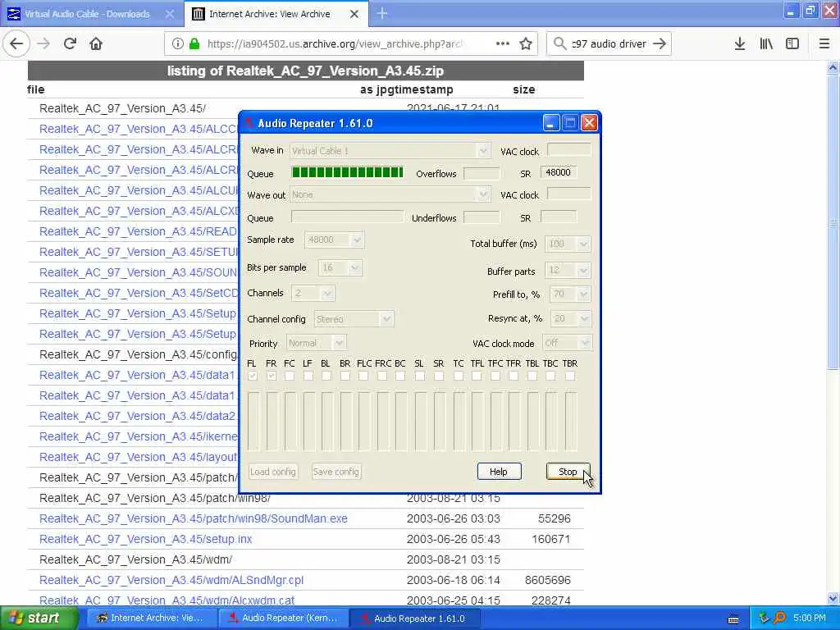Close the Internet Archive tab
Viewport: 840px width, 630px height.
(x=354, y=14)
